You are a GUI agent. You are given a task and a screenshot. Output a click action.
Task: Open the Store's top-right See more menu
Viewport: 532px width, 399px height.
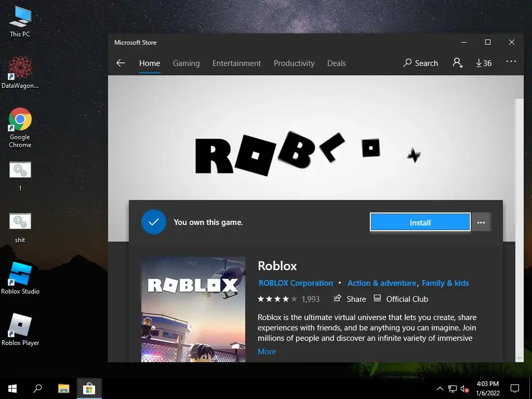click(x=511, y=62)
